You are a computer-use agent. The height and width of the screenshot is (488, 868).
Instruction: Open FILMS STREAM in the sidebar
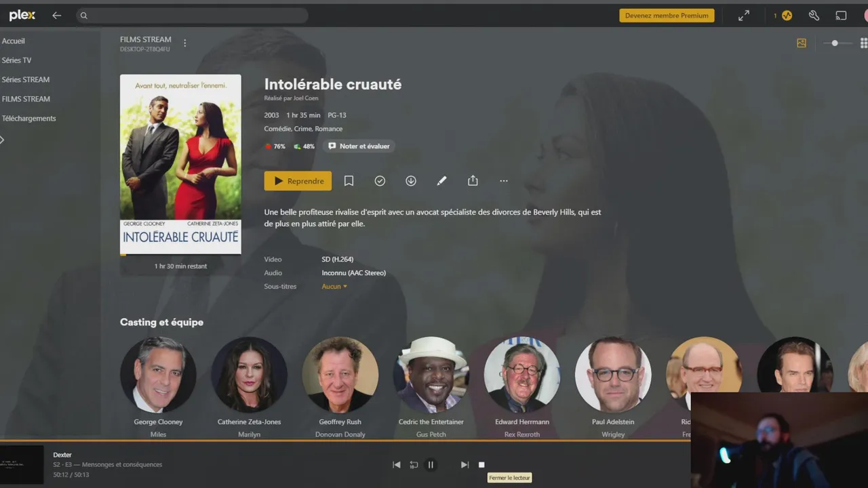(x=26, y=99)
